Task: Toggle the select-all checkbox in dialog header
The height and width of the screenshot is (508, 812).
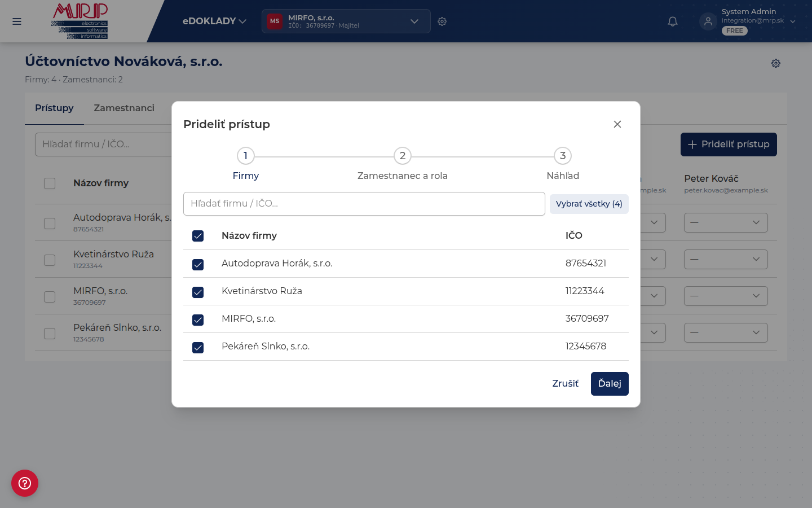Action: pyautogui.click(x=198, y=236)
